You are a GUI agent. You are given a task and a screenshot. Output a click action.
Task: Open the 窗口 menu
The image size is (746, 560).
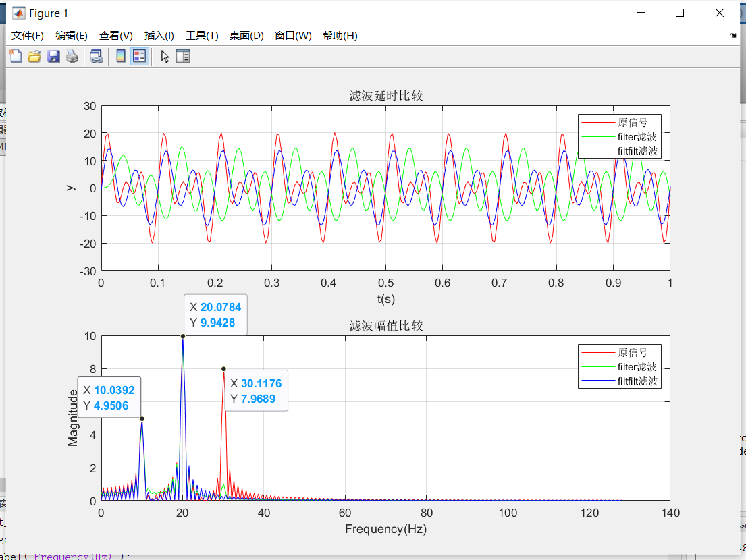[292, 36]
